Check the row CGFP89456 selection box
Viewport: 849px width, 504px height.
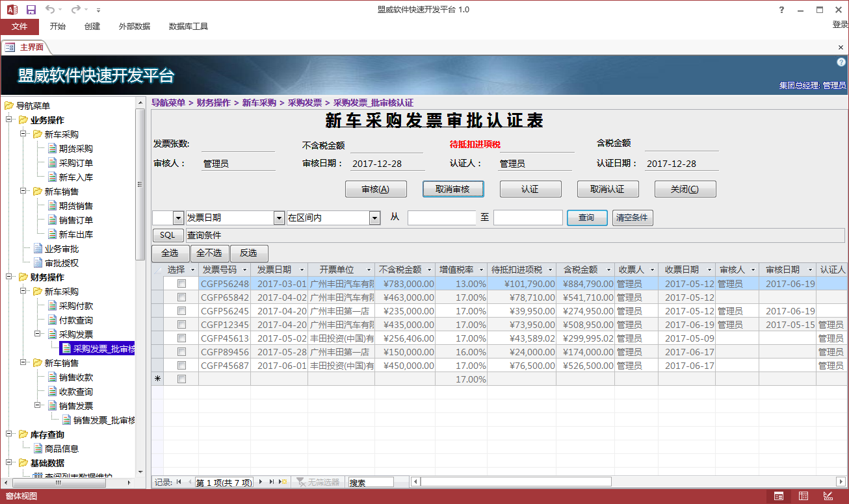click(x=181, y=352)
